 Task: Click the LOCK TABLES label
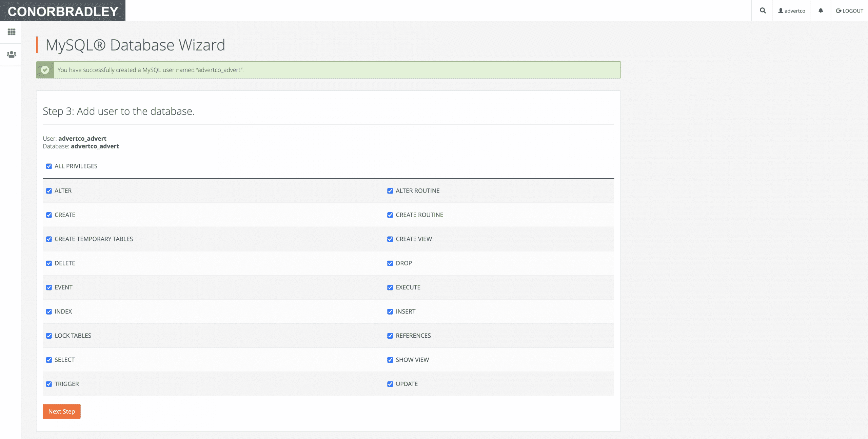coord(73,336)
